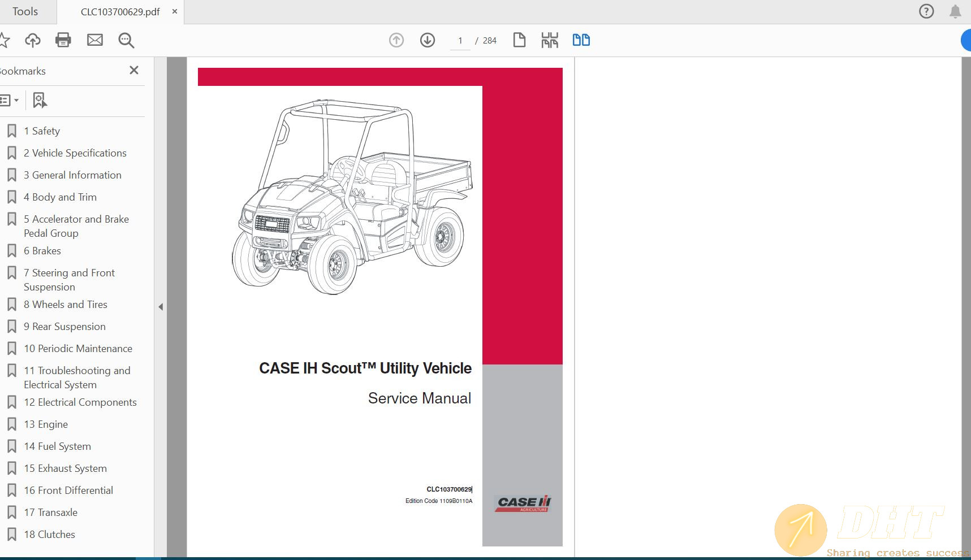Open the email document icon
Image resolution: width=971 pixels, height=560 pixels.
pyautogui.click(x=94, y=40)
